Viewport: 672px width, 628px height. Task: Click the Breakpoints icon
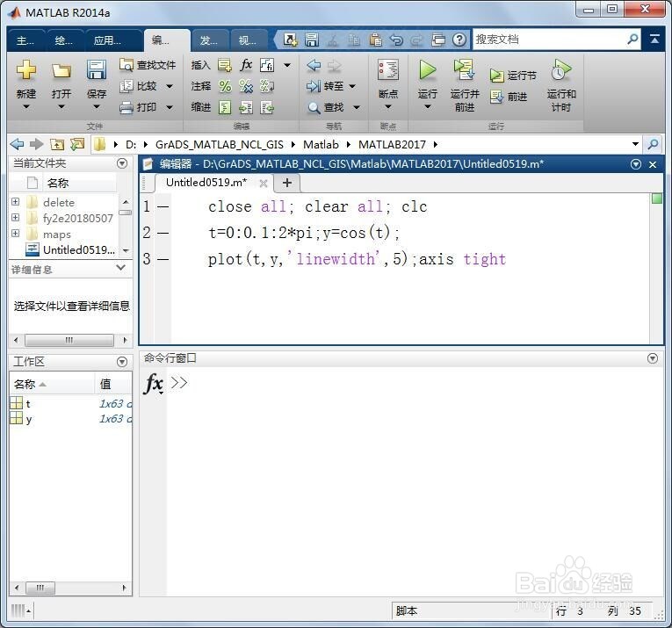click(388, 69)
